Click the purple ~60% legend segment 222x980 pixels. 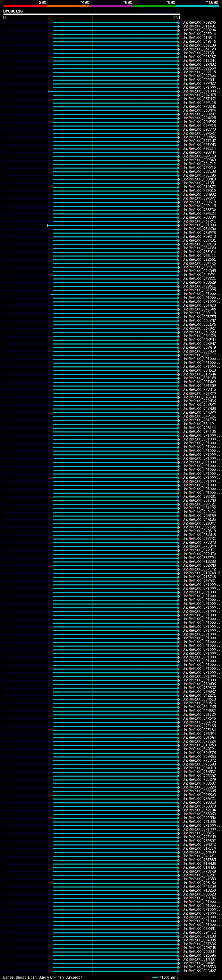point(111,6)
